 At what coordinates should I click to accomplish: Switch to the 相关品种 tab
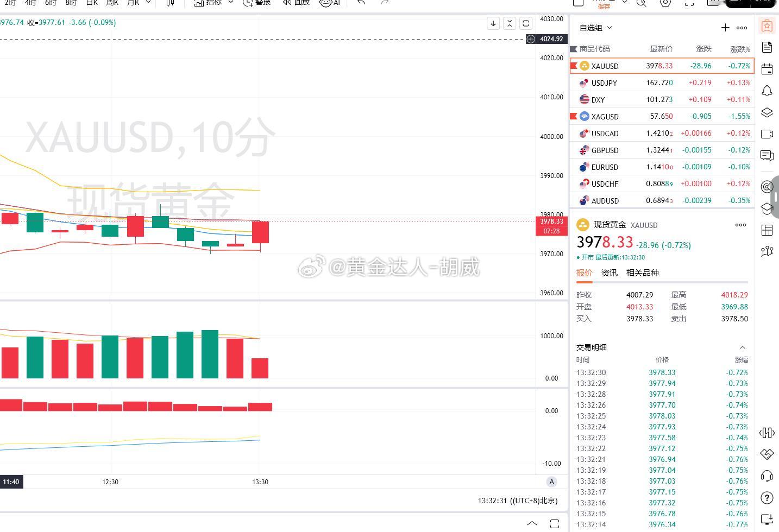tap(643, 273)
